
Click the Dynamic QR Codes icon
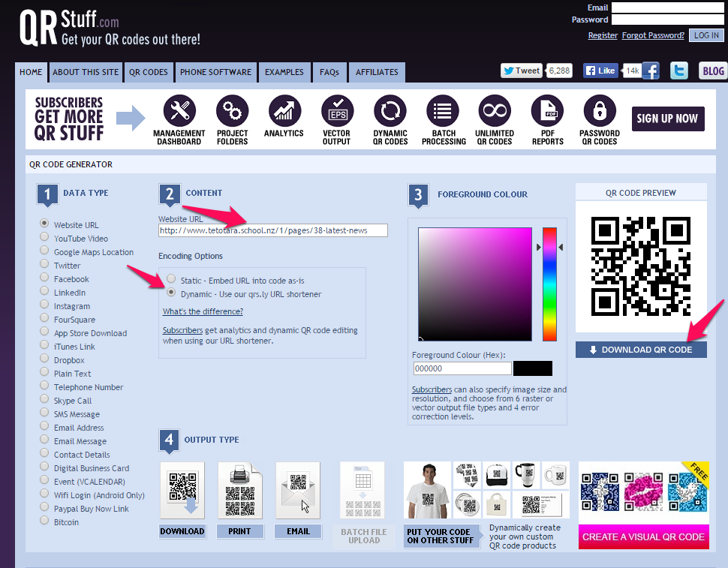(390, 110)
